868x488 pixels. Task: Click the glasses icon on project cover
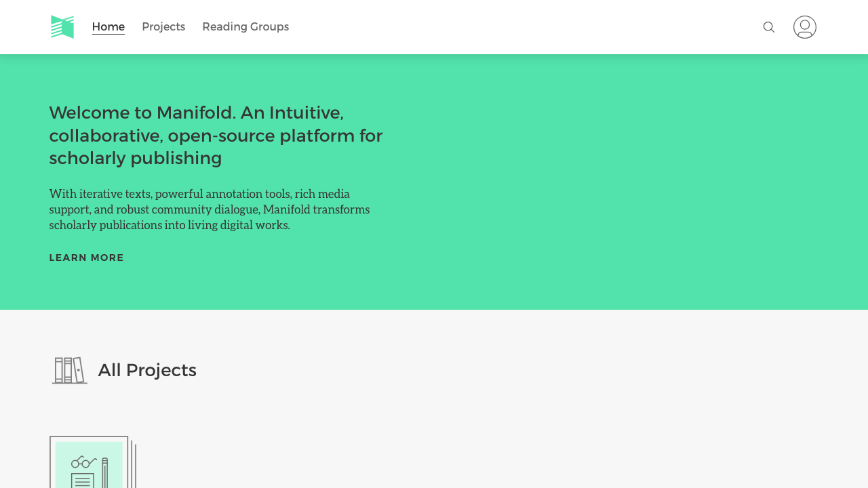point(83,462)
